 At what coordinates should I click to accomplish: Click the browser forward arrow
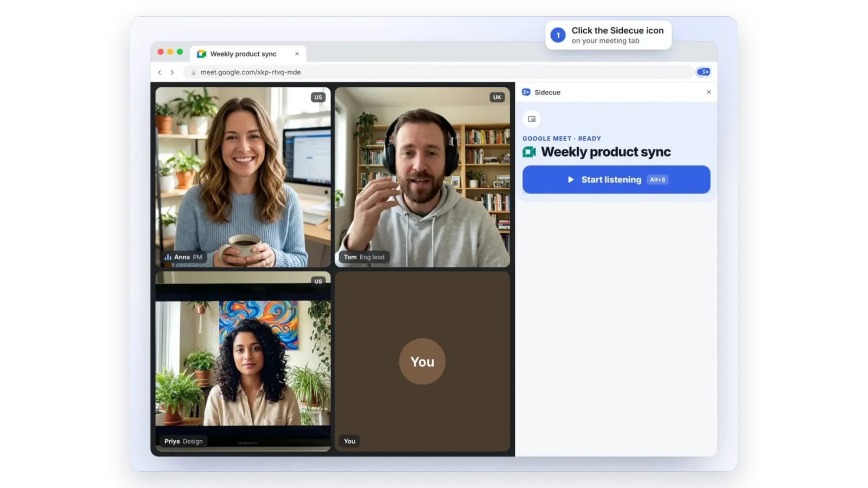(172, 72)
